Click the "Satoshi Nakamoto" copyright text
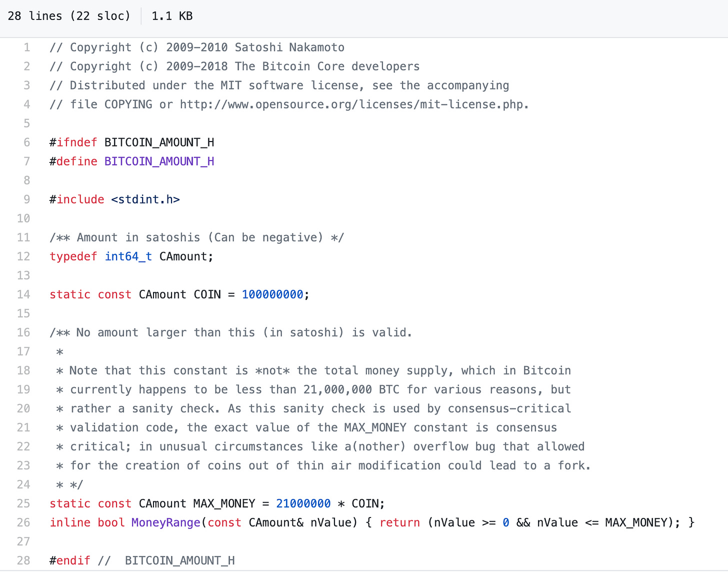 pyautogui.click(x=289, y=47)
